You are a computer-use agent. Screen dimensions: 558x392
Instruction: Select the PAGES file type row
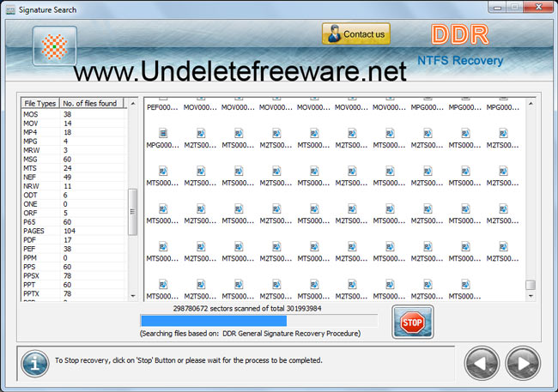(x=74, y=231)
